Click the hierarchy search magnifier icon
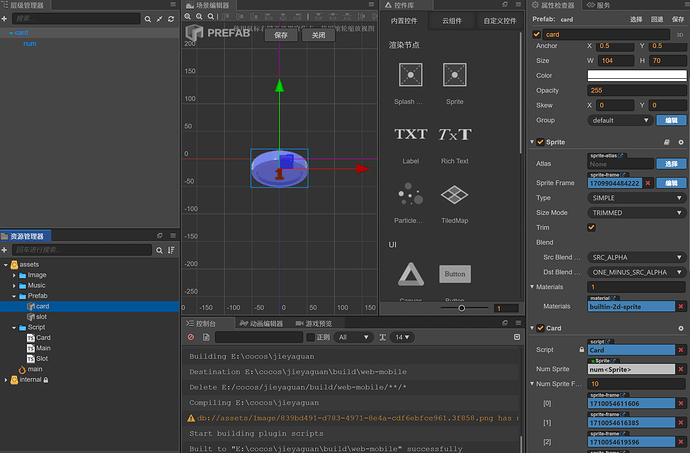The height and width of the screenshot is (453, 690). point(148,19)
